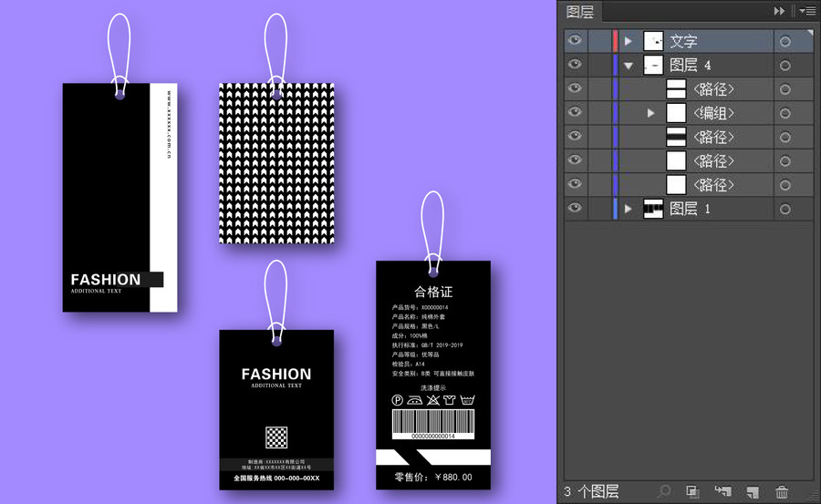Expand the 图层 1 layer
This screenshot has height=504, width=821.
(629, 210)
